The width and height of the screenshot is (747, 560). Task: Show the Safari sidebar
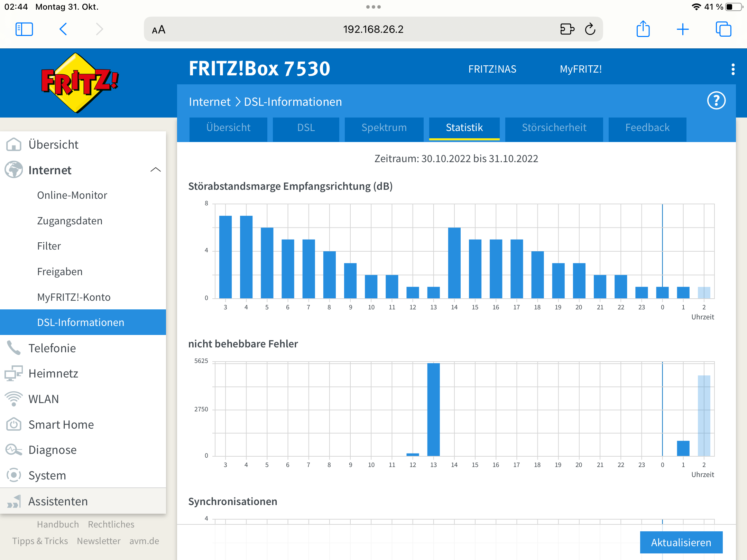[24, 29]
